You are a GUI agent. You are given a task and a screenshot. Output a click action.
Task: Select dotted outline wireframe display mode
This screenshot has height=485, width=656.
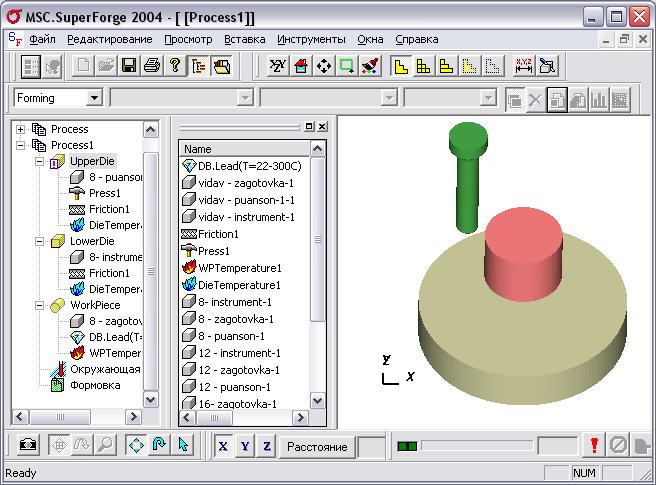coord(492,66)
